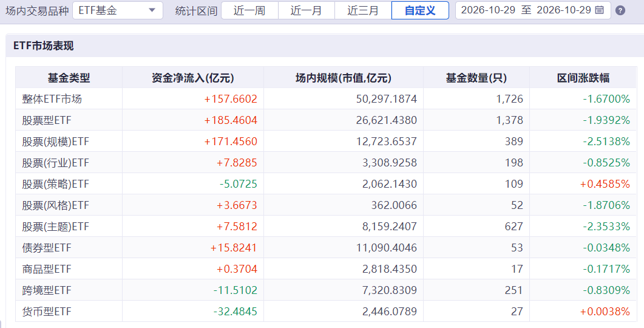Click the 股票型ETF row label
Image resolution: width=644 pixels, height=328 pixels.
coord(46,120)
